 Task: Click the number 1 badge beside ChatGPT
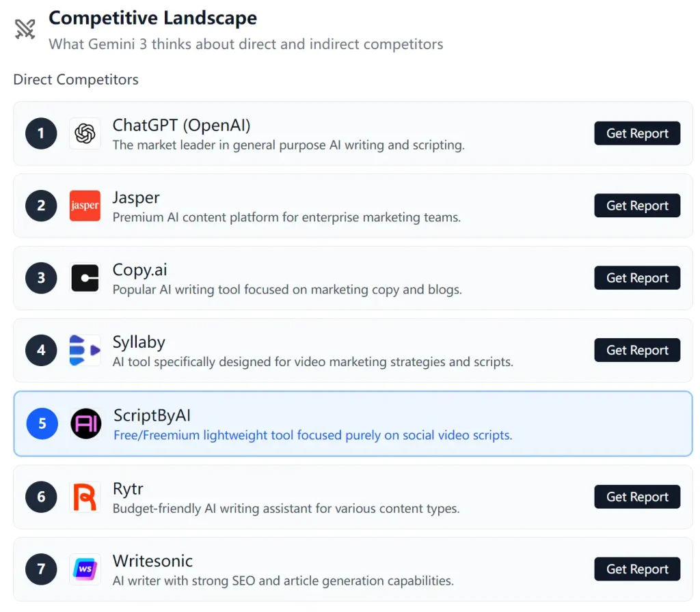40,133
